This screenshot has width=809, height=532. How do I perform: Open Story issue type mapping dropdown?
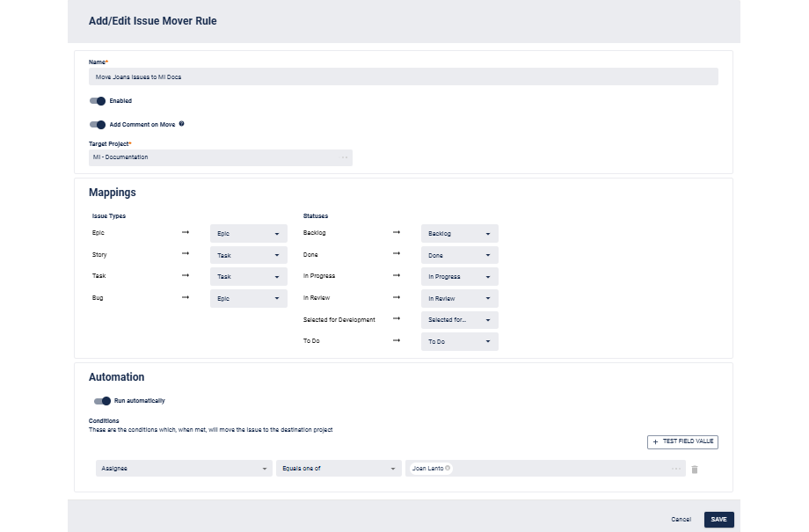point(248,255)
